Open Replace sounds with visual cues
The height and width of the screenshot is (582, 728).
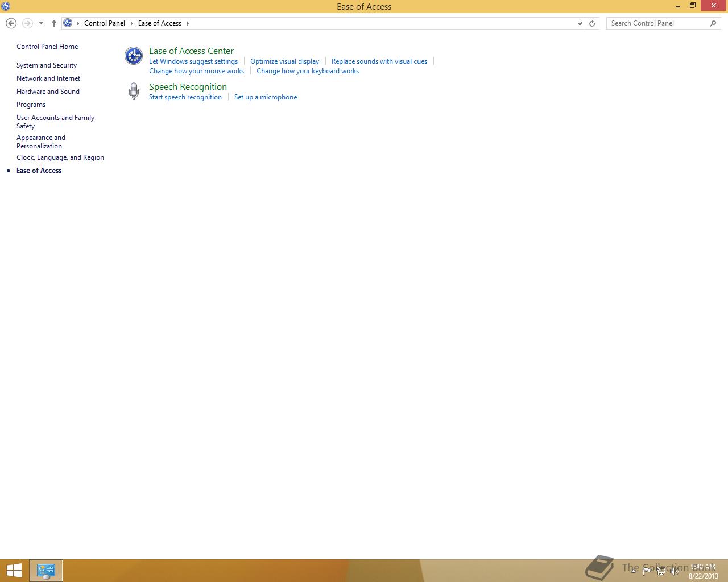pyautogui.click(x=379, y=61)
